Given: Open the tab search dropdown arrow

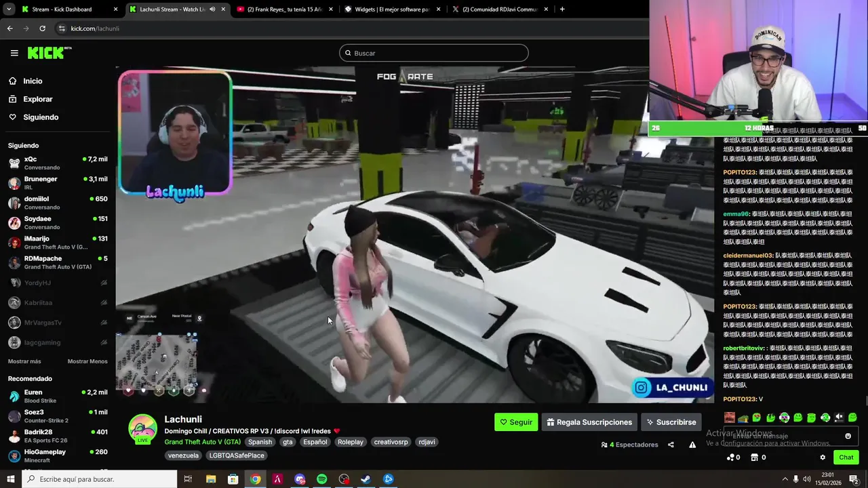Looking at the screenshot, I should click(8, 9).
